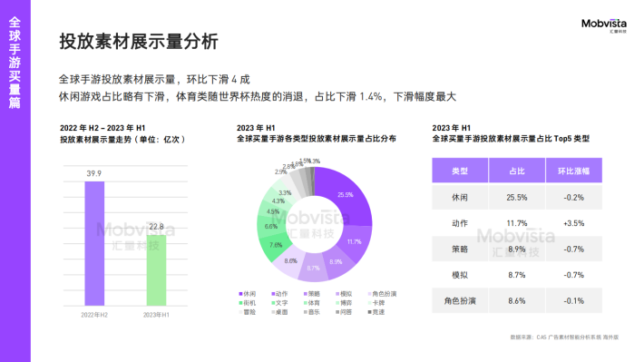Select the purple 休闲 legend marker

(240, 294)
